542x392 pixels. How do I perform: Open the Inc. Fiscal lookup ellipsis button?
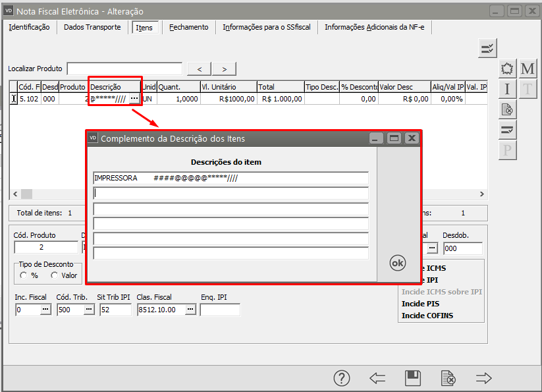[x=45, y=309]
